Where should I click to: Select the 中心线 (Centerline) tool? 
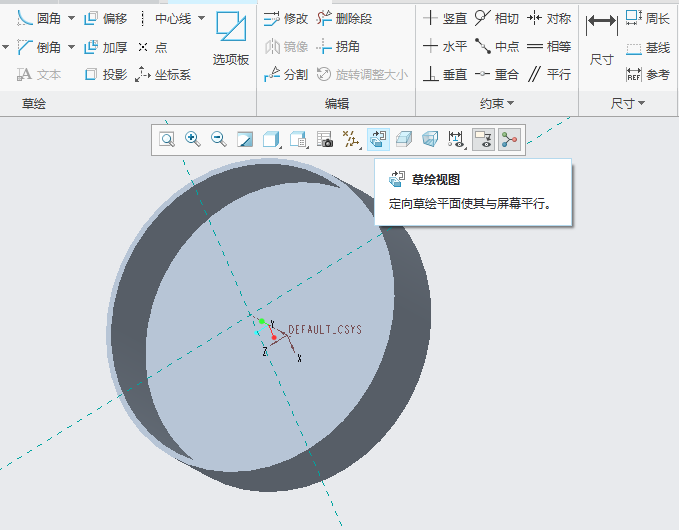165,18
